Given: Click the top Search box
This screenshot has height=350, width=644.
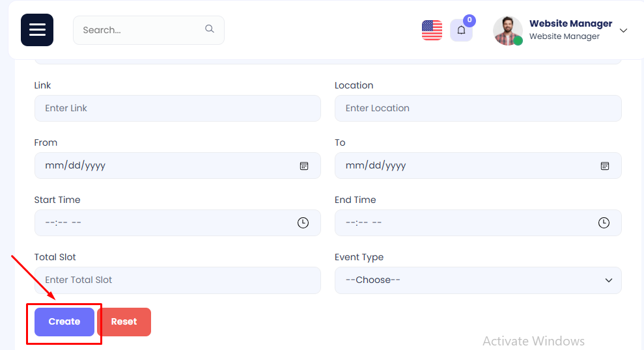Looking at the screenshot, I should coord(140,30).
